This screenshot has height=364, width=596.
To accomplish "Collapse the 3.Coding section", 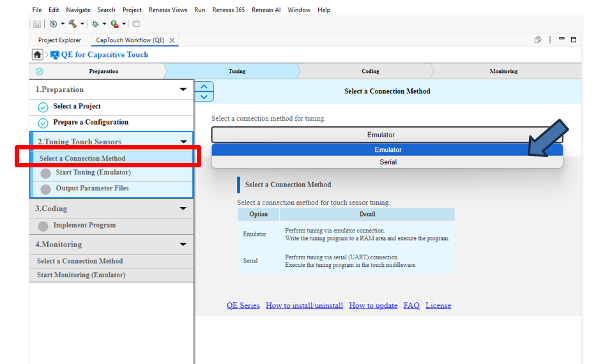I will point(183,209).
